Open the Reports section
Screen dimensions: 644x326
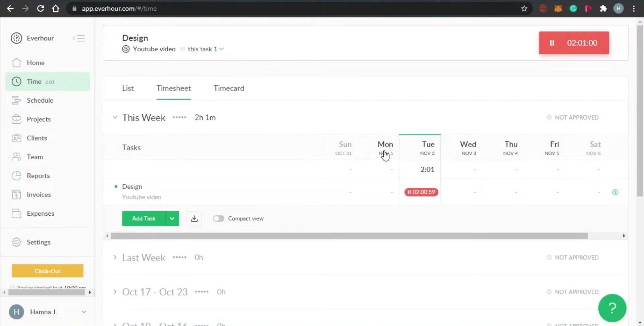click(38, 175)
